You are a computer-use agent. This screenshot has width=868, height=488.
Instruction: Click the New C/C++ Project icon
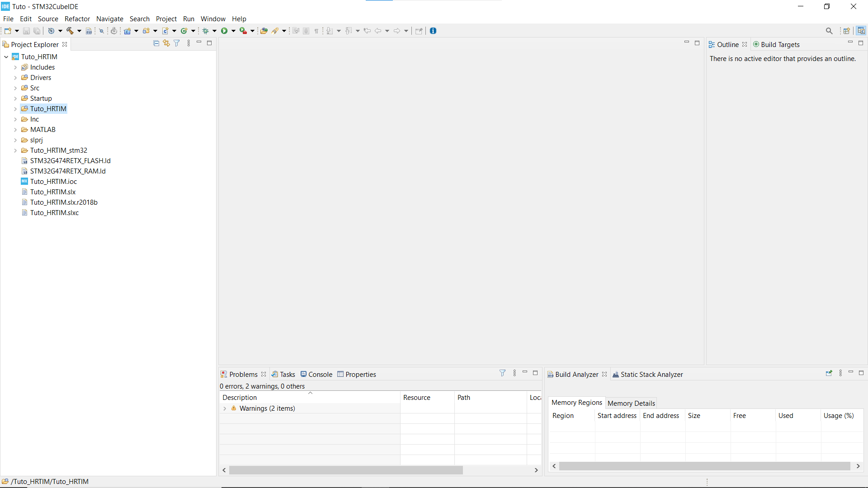[127, 31]
